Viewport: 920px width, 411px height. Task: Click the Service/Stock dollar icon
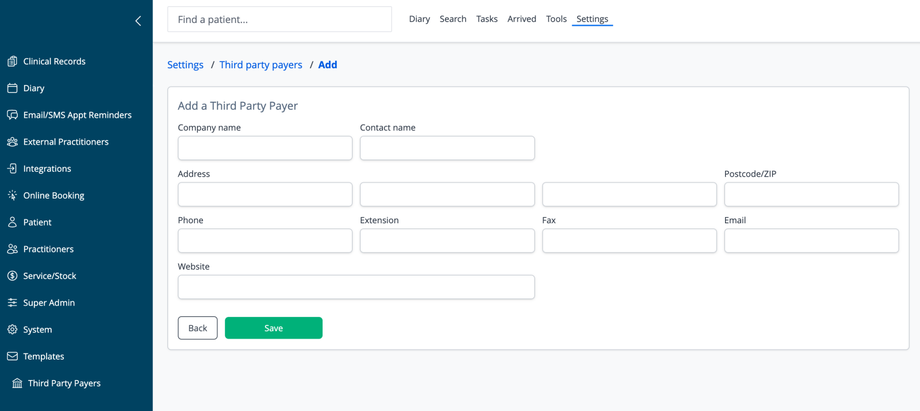point(12,276)
